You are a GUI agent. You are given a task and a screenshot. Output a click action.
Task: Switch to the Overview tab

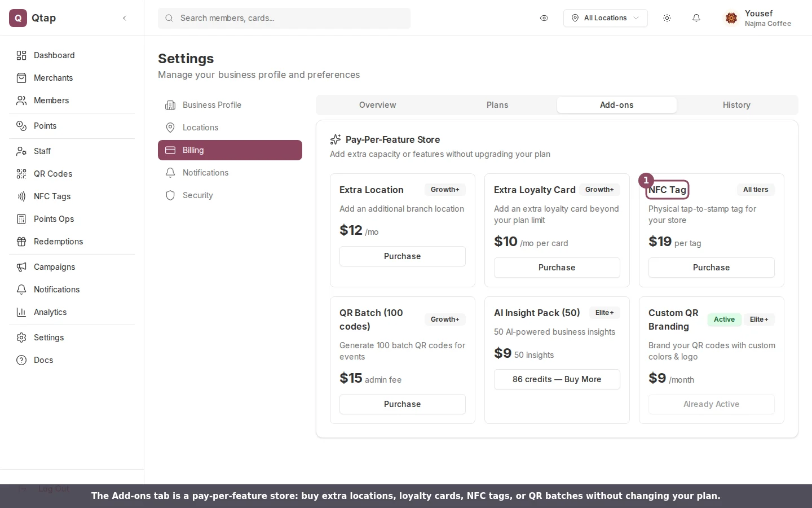378,105
